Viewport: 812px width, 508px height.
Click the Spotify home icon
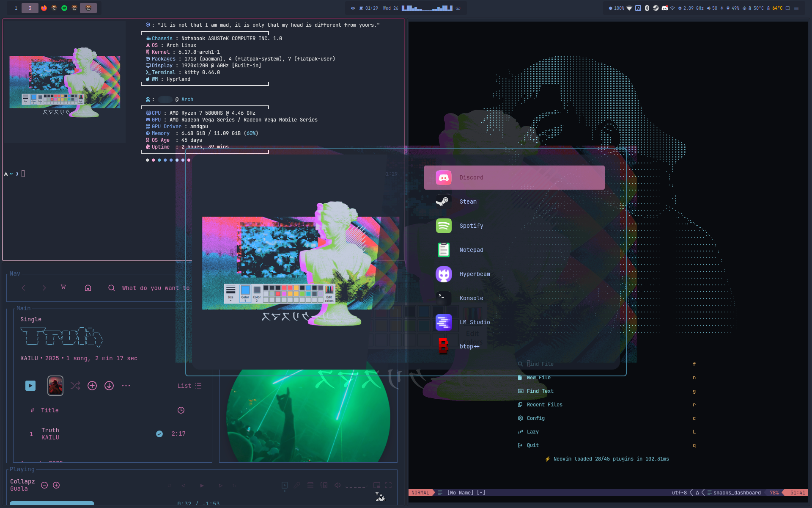coord(88,288)
